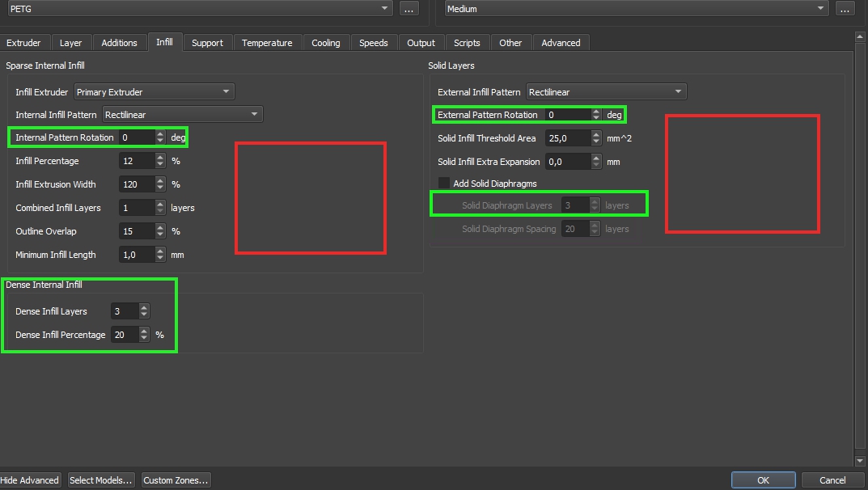The image size is (868, 490).
Task: Click the ellipsis button beside PETG
Action: click(409, 8)
